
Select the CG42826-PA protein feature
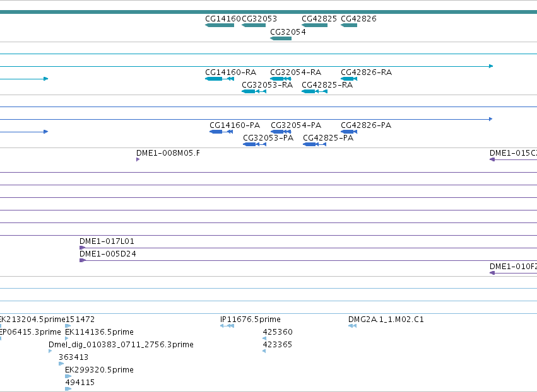click(x=349, y=132)
